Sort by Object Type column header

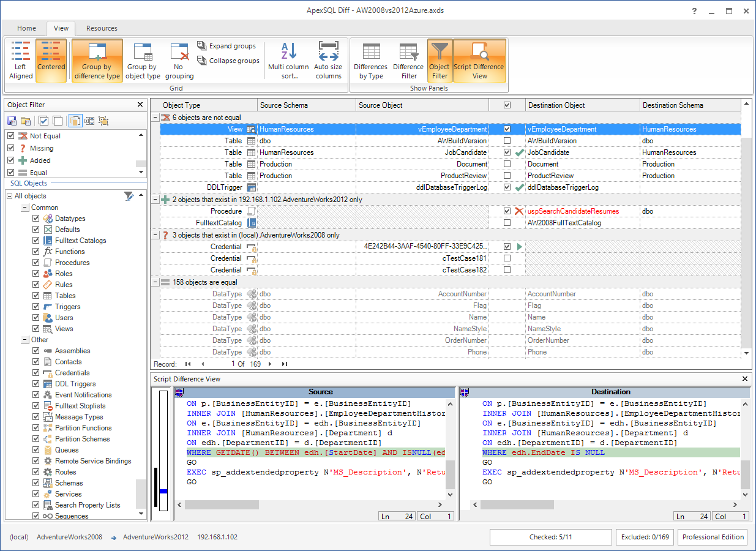coord(204,105)
